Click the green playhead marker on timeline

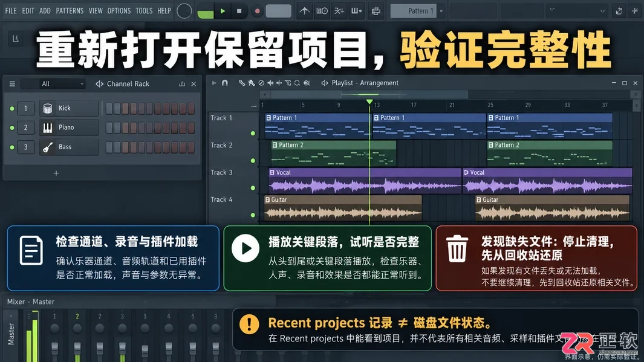pos(369,102)
